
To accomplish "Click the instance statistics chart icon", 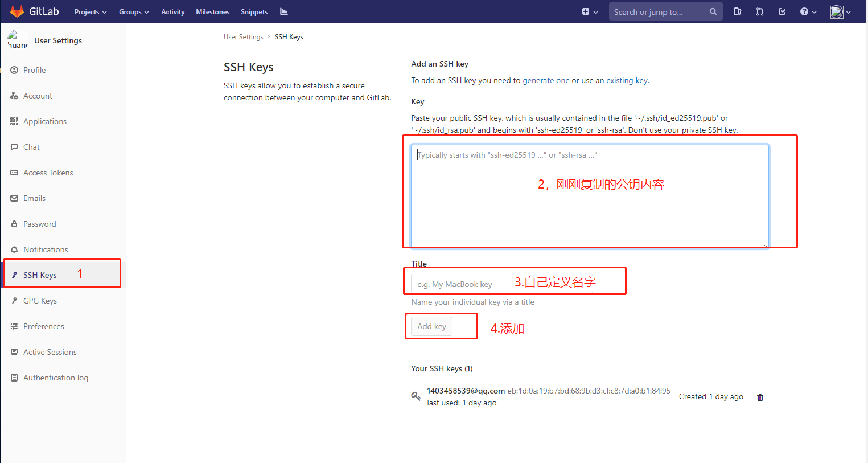I will 284,11.
